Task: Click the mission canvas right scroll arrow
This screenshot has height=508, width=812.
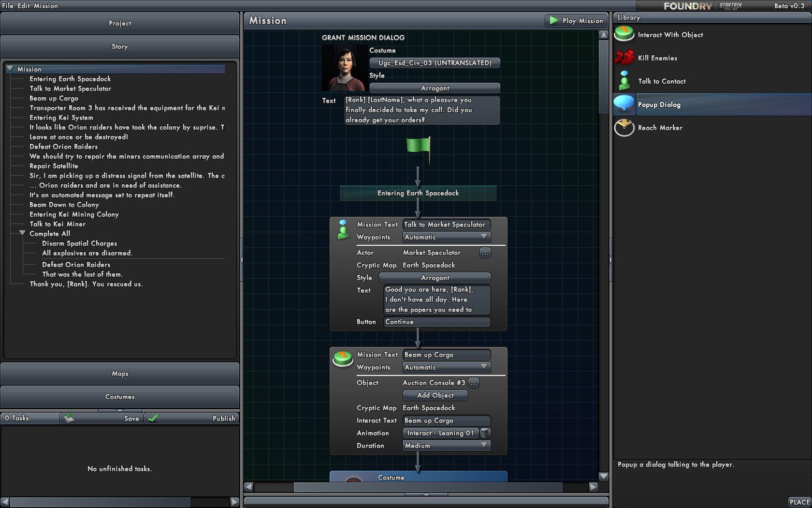Action: [594, 487]
